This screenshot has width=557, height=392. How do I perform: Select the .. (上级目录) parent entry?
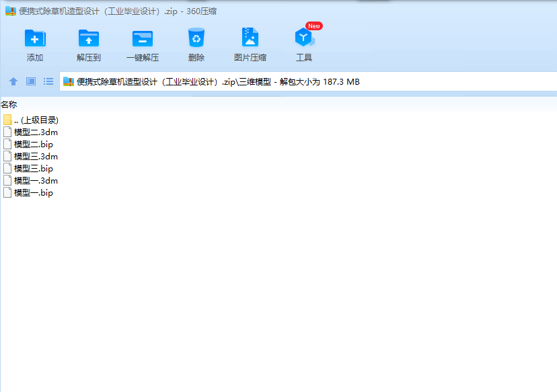pyautogui.click(x=36, y=120)
